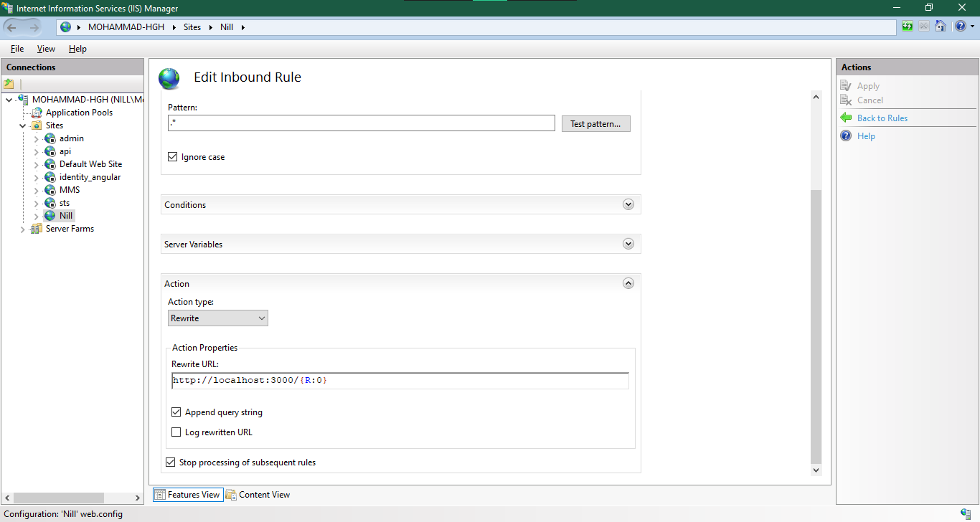
Task: Click the Application Pools icon
Action: point(37,113)
